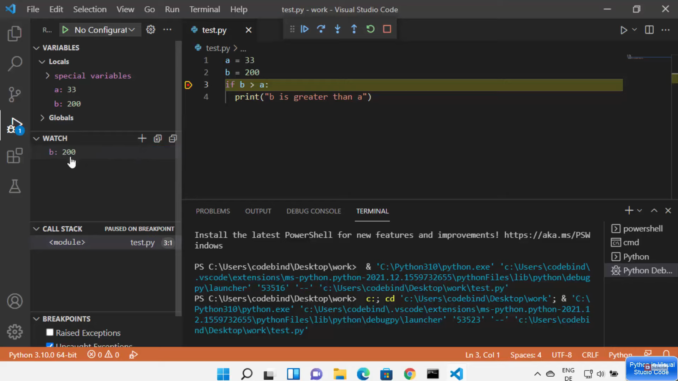
Task: Open the Search view in activity bar
Action: pos(15,64)
